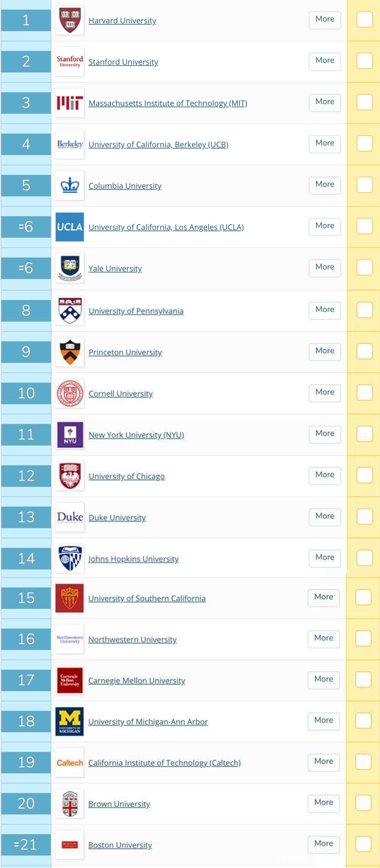Click the Princeton shield logo

(x=70, y=352)
